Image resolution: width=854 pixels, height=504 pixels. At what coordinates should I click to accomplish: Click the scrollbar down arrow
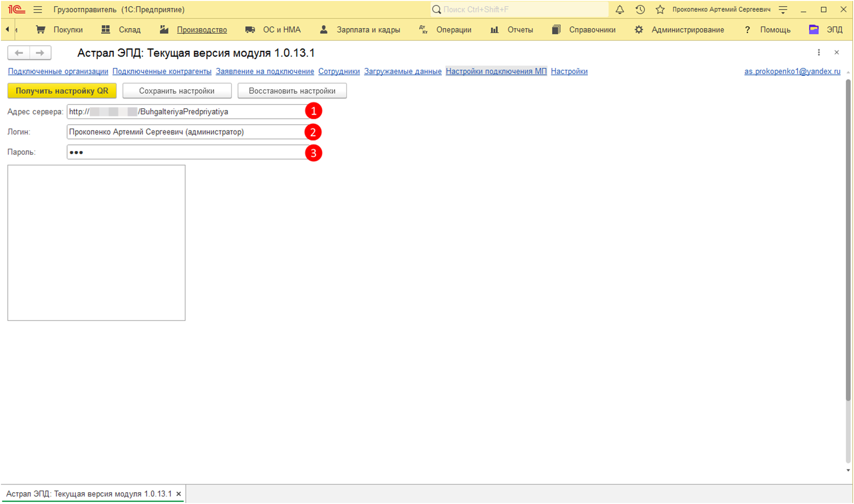848,470
